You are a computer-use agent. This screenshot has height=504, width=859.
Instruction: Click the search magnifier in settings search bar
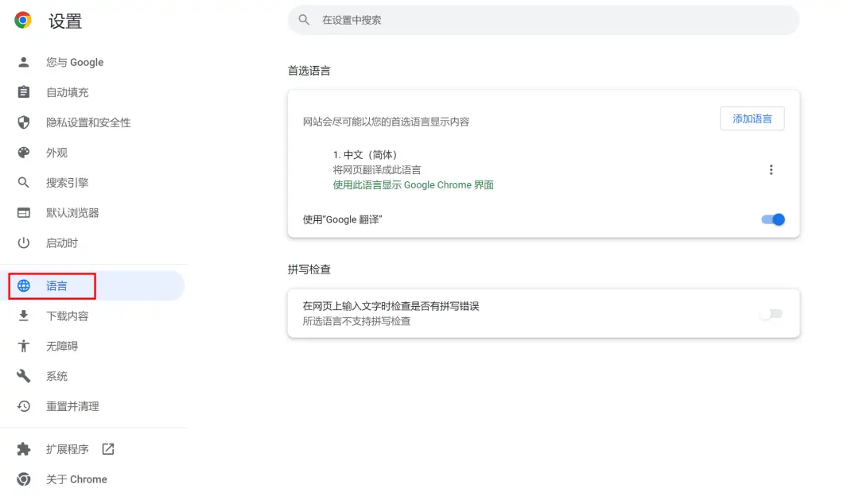pos(304,20)
